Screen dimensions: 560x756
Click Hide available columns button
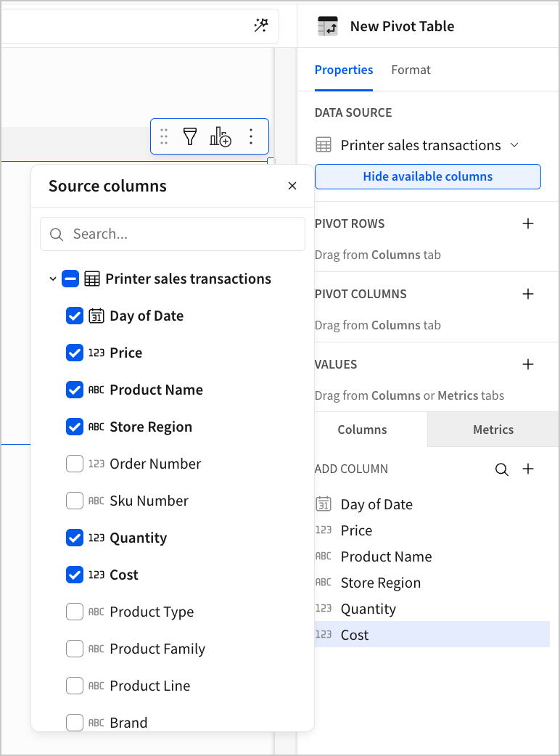pos(428,176)
